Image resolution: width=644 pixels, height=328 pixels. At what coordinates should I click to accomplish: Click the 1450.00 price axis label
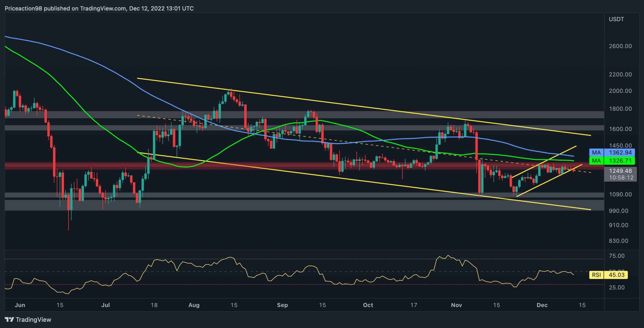pyautogui.click(x=620, y=145)
